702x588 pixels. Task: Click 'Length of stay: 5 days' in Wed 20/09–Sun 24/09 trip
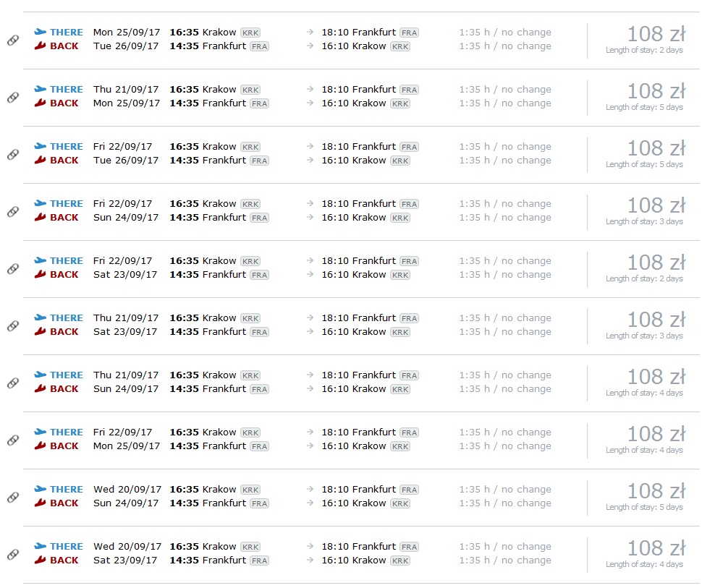click(644, 507)
